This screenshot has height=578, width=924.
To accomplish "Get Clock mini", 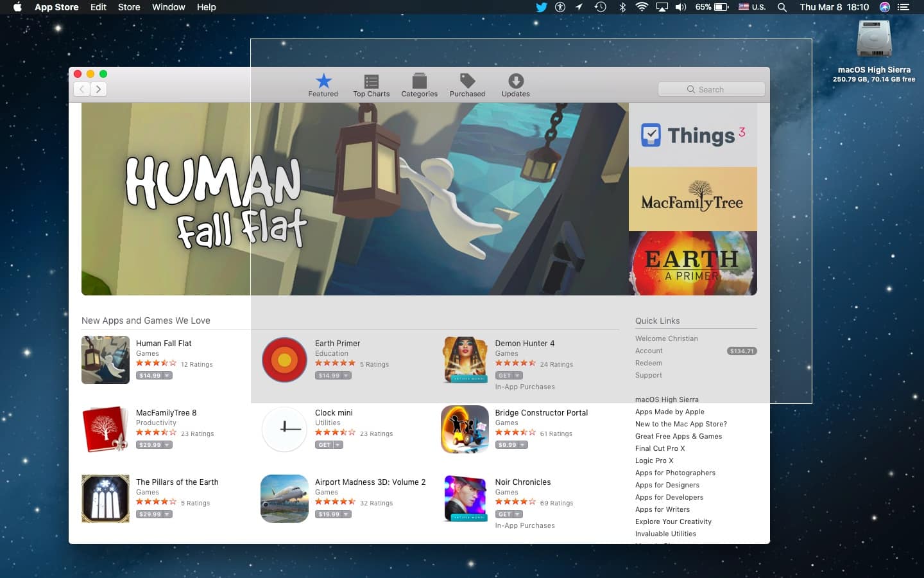I will (329, 445).
